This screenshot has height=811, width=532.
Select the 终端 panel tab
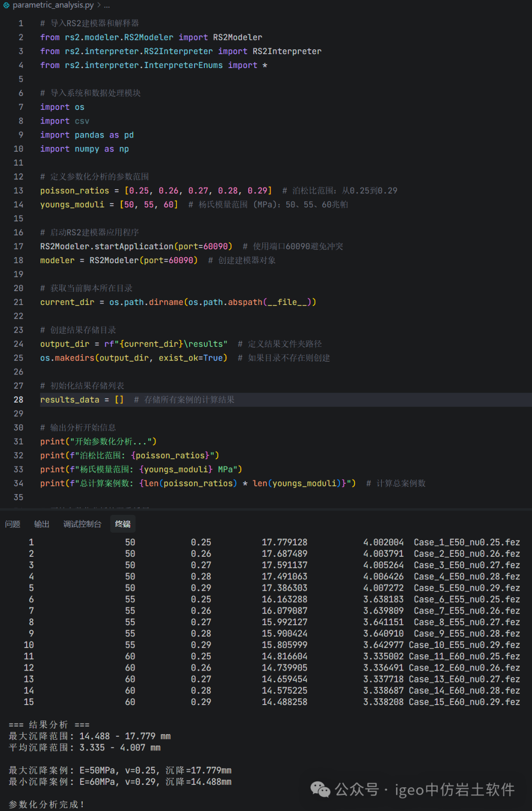click(123, 524)
